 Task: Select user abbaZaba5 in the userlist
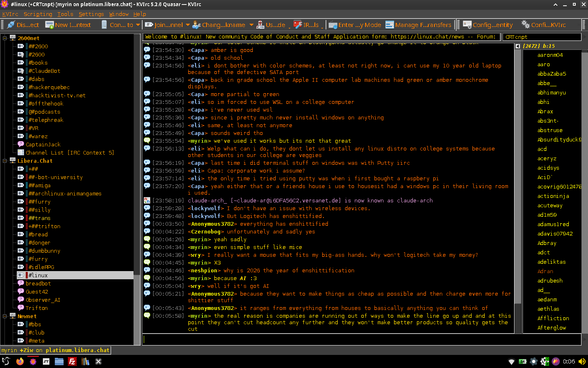tap(552, 74)
